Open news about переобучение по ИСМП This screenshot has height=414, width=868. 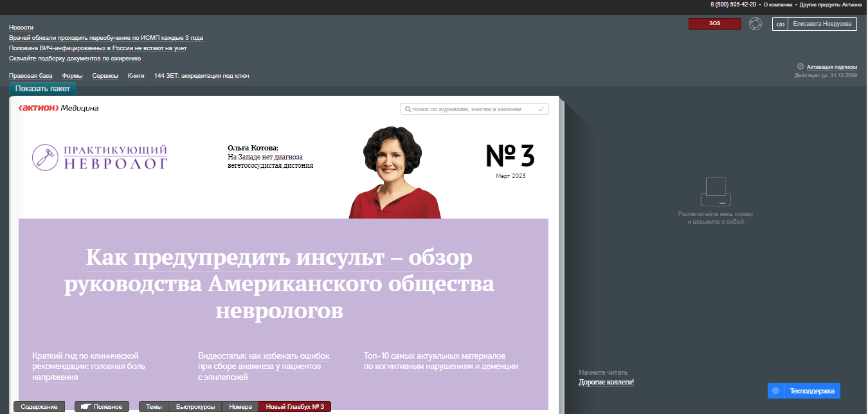106,38
